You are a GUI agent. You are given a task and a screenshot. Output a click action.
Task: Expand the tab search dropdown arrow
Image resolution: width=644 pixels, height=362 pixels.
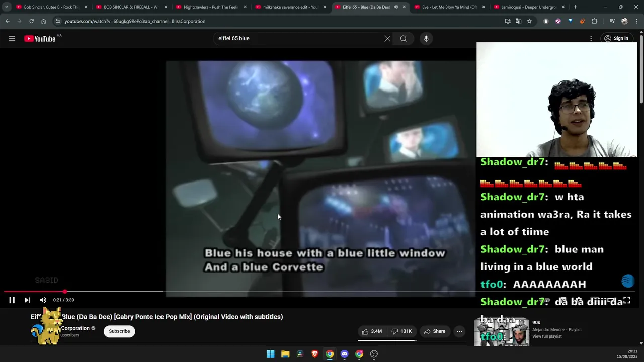click(x=7, y=7)
